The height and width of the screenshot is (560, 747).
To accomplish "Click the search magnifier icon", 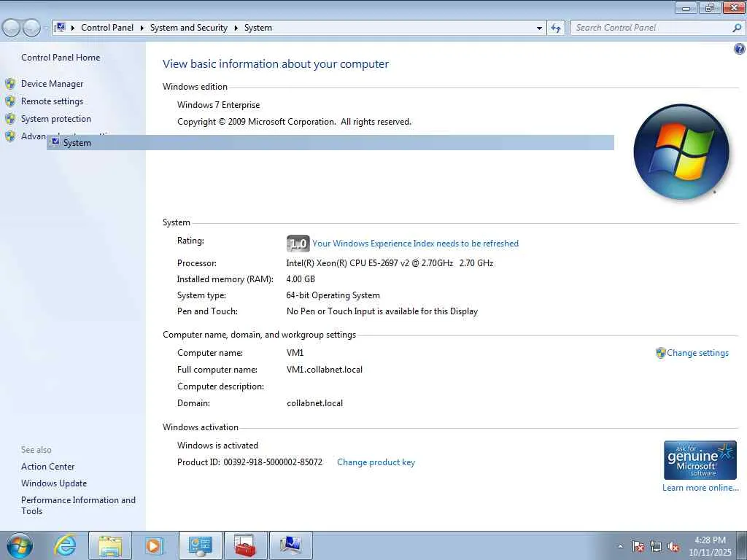I will click(x=737, y=28).
